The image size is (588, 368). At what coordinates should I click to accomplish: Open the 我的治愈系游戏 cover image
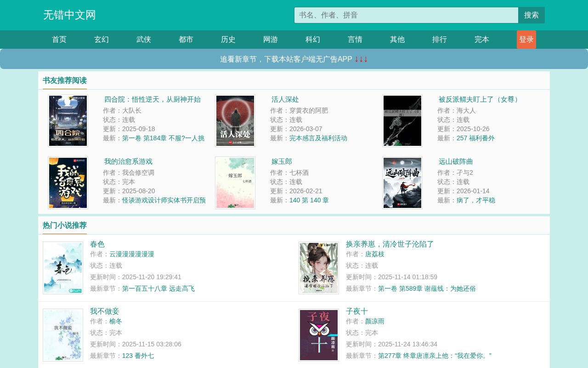point(68,183)
